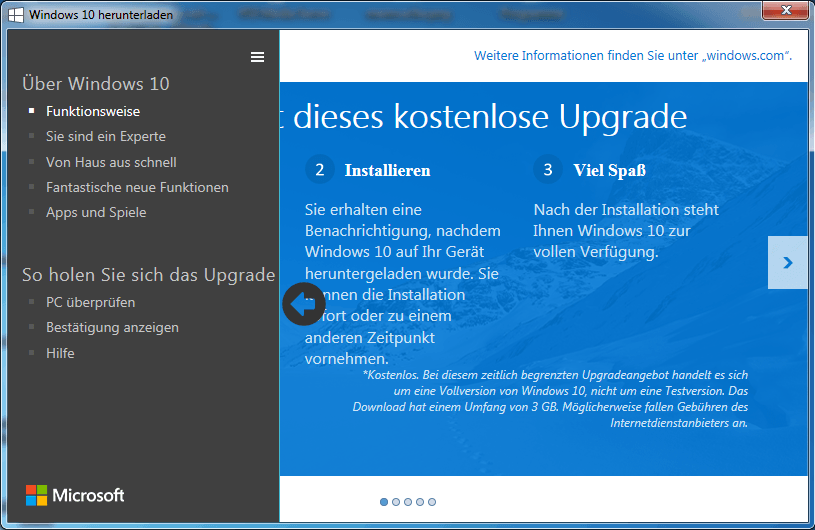The width and height of the screenshot is (815, 530).
Task: Select Fantastische neue Funktionen
Action: 137,187
